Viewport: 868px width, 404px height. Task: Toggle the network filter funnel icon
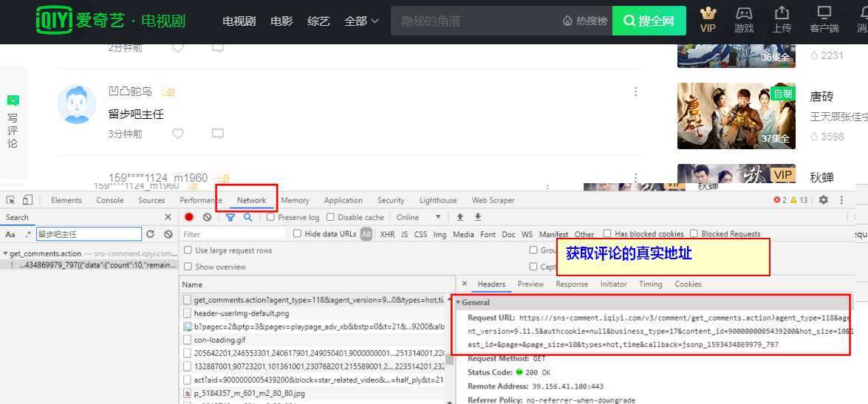pos(230,217)
